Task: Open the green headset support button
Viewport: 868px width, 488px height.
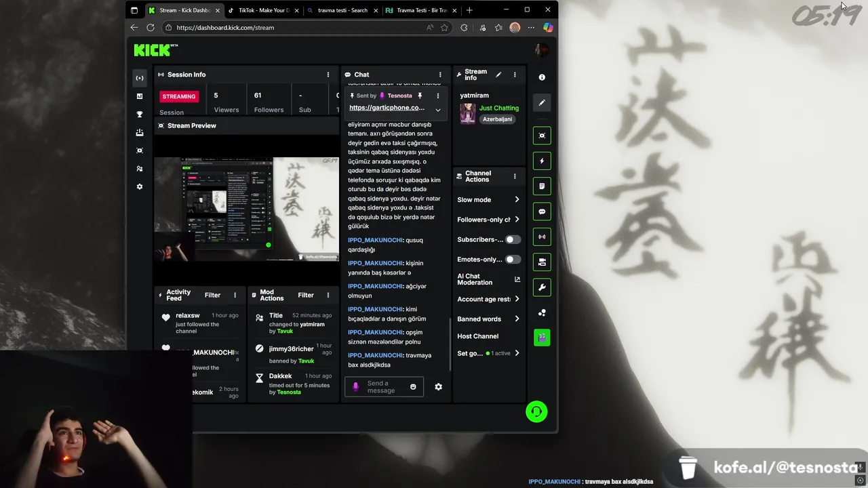Action: [x=536, y=411]
